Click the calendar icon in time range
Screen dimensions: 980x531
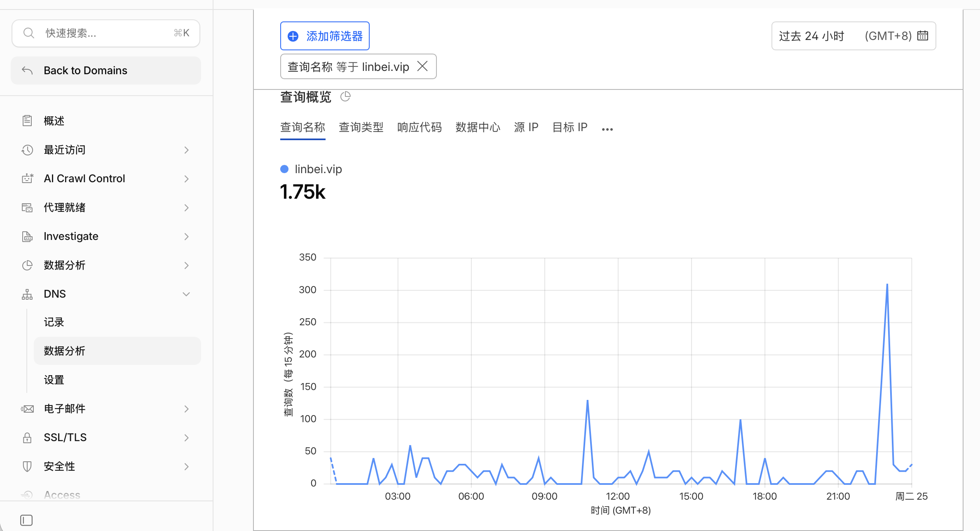click(923, 36)
